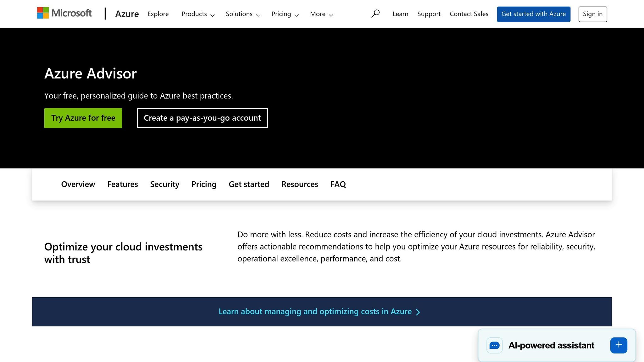The height and width of the screenshot is (362, 644).
Task: Open the AI-powered assistant chat icon
Action: 494,345
